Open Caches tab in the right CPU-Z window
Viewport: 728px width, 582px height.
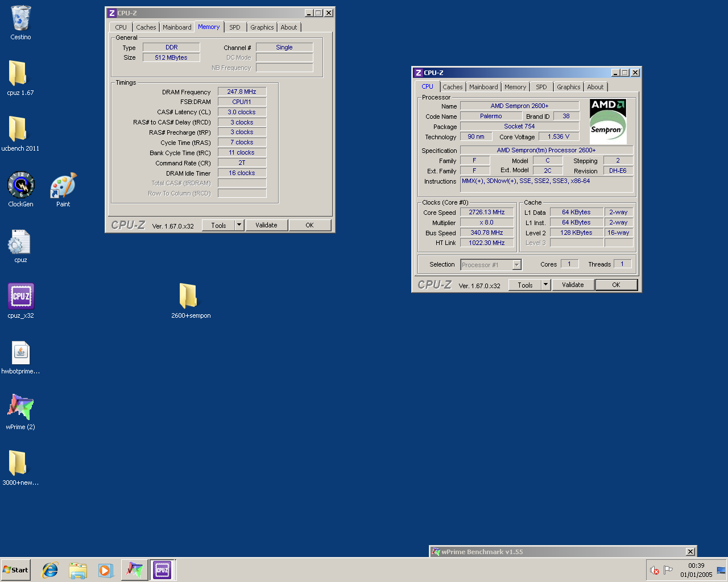click(x=453, y=87)
